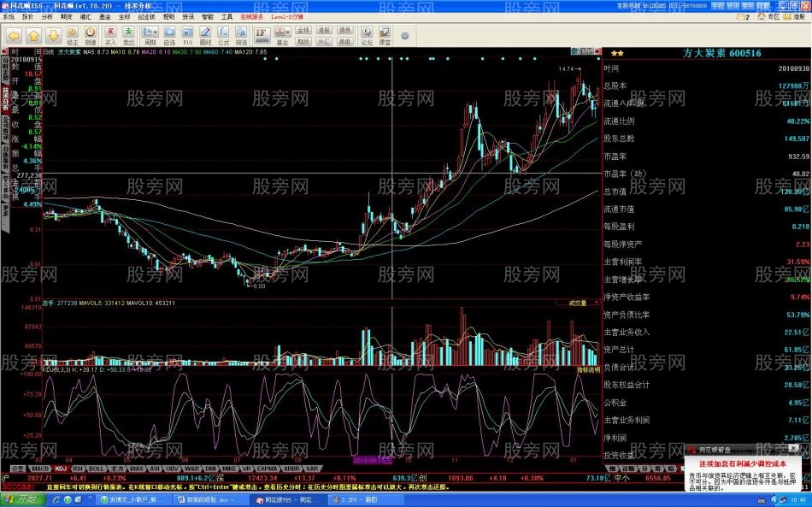Open the 报价 menu
The width and height of the screenshot is (812, 507).
[x=27, y=17]
